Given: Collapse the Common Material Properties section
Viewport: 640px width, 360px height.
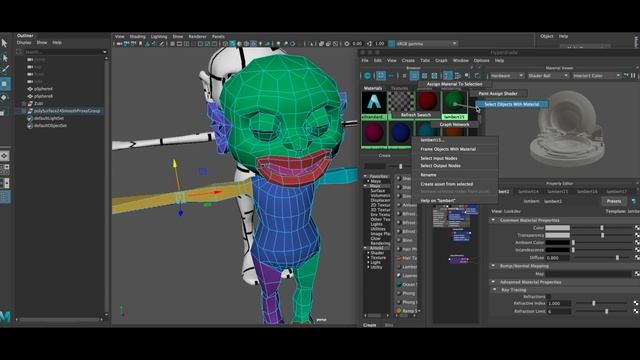Looking at the screenshot, I should tap(493, 220).
